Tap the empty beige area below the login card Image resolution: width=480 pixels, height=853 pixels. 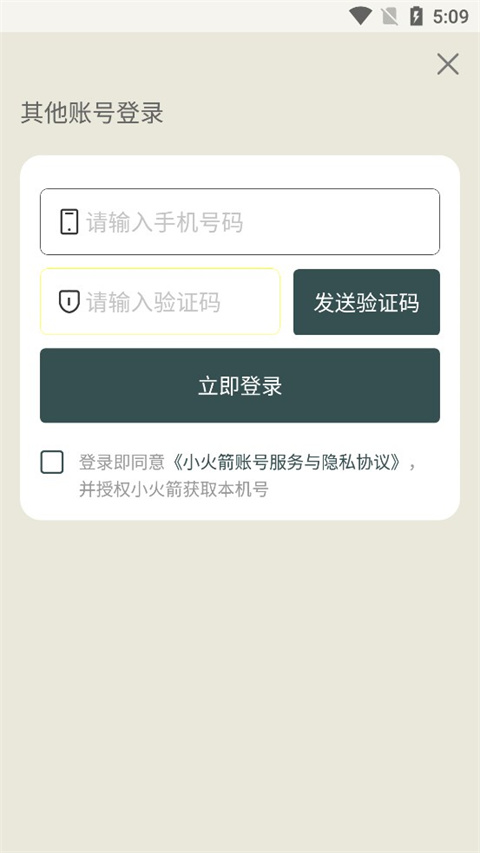(x=240, y=680)
